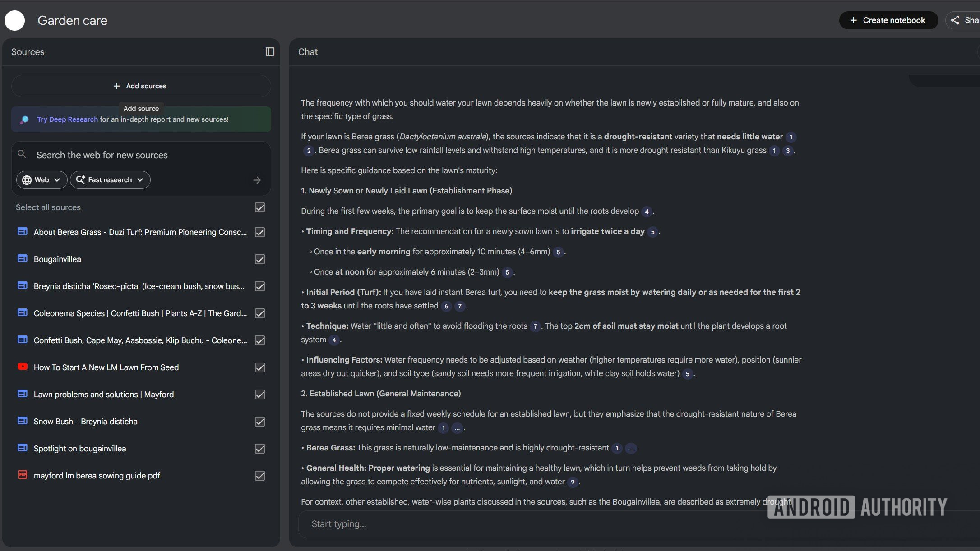980x551 pixels.
Task: Click the Deep Research sparkle icon
Action: (24, 119)
